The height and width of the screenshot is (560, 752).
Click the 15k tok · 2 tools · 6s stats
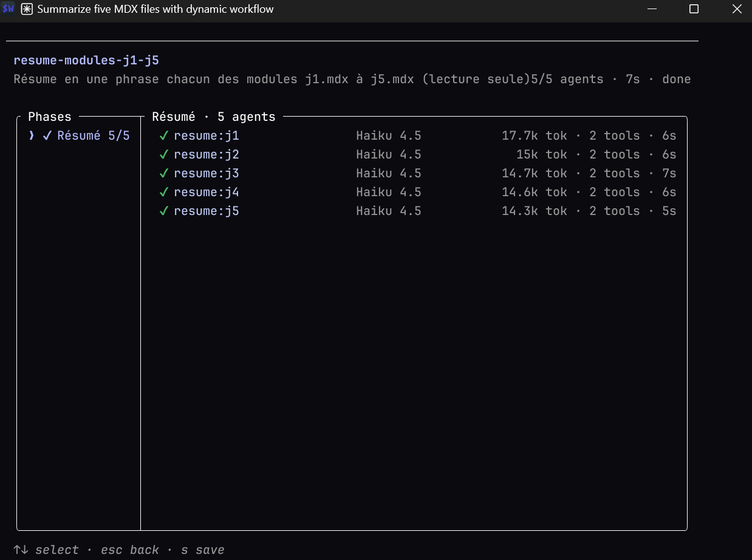pos(596,154)
